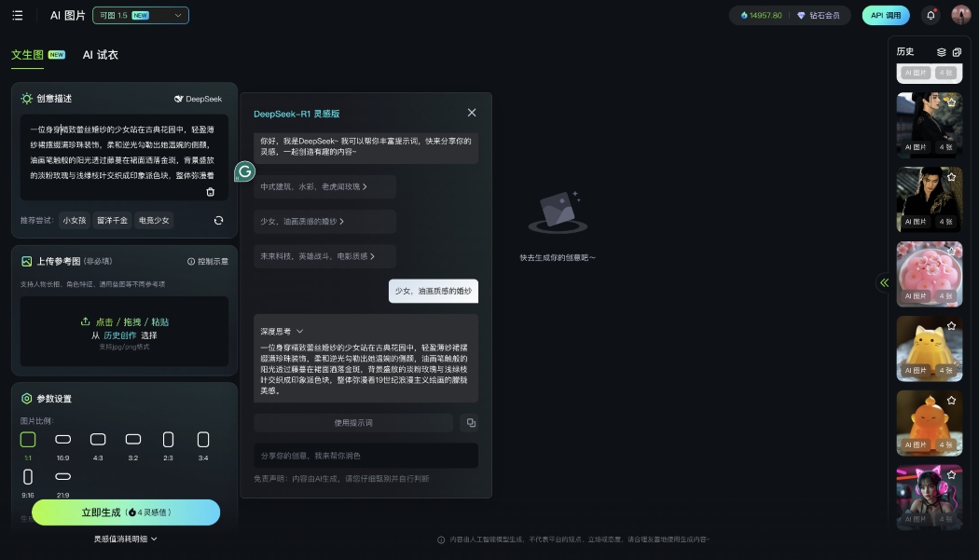Open the 可图 1.5 model dropdown
This screenshot has width=979, height=560.
click(x=141, y=15)
